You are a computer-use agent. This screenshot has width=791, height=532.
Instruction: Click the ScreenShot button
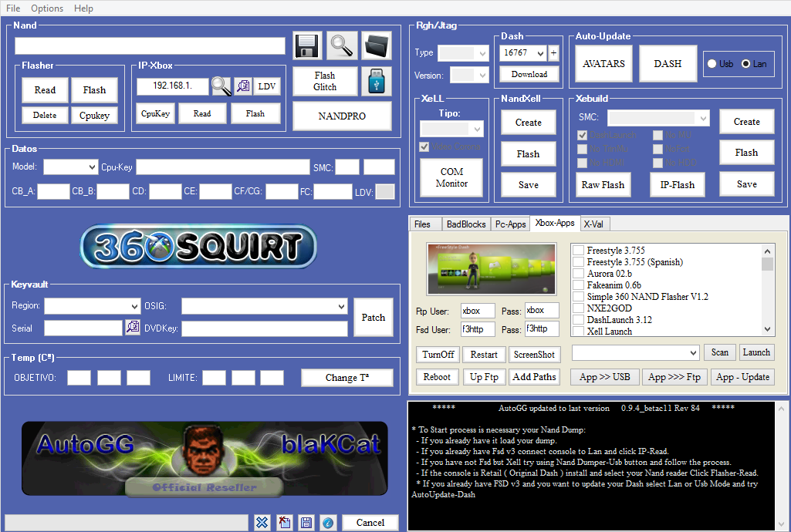click(534, 355)
